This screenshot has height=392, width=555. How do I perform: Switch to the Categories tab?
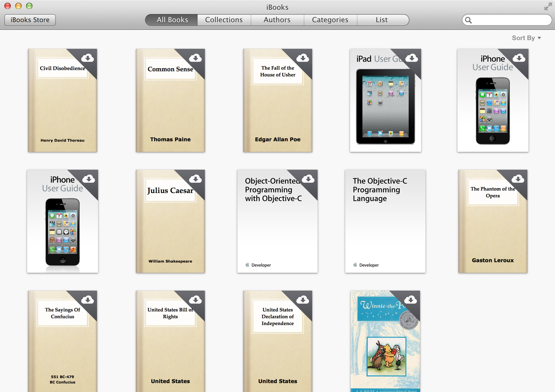point(330,20)
